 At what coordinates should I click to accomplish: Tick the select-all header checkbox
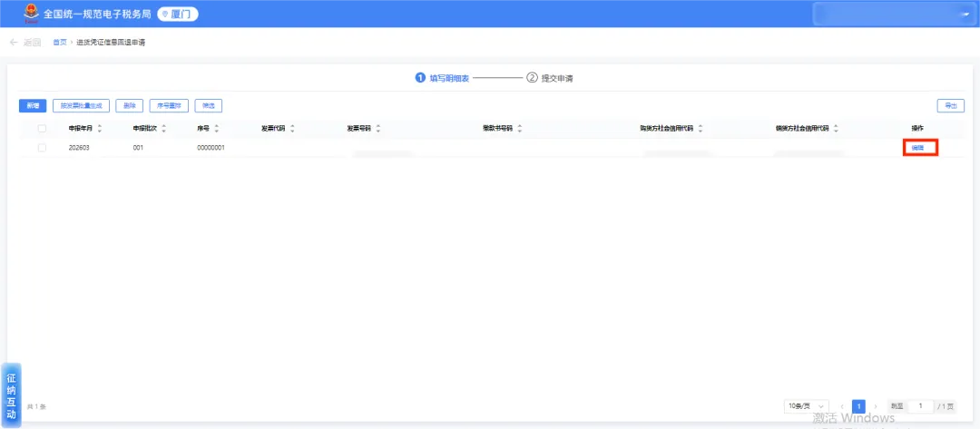click(x=42, y=129)
